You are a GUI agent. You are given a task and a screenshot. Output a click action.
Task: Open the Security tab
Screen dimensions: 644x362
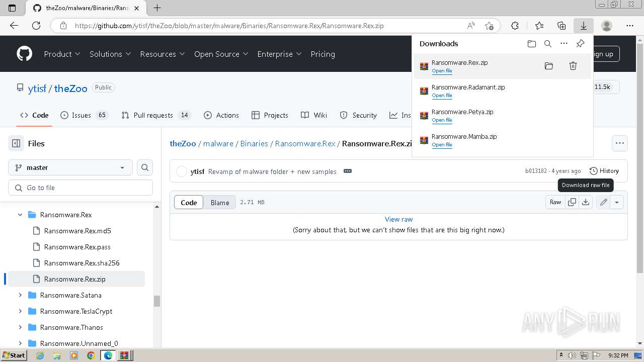[358, 115]
